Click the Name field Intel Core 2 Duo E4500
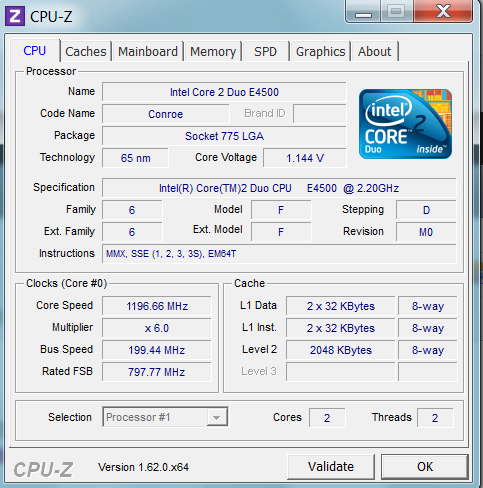The height and width of the screenshot is (488, 483). tap(224, 92)
